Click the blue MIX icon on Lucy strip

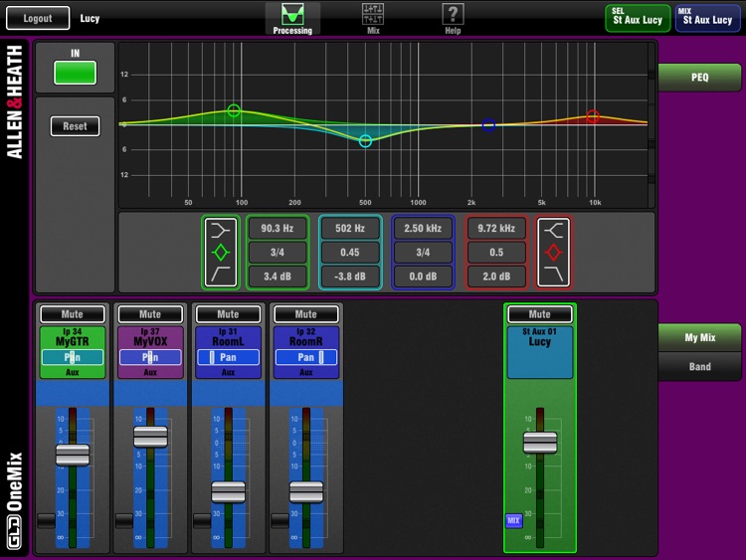click(x=514, y=519)
